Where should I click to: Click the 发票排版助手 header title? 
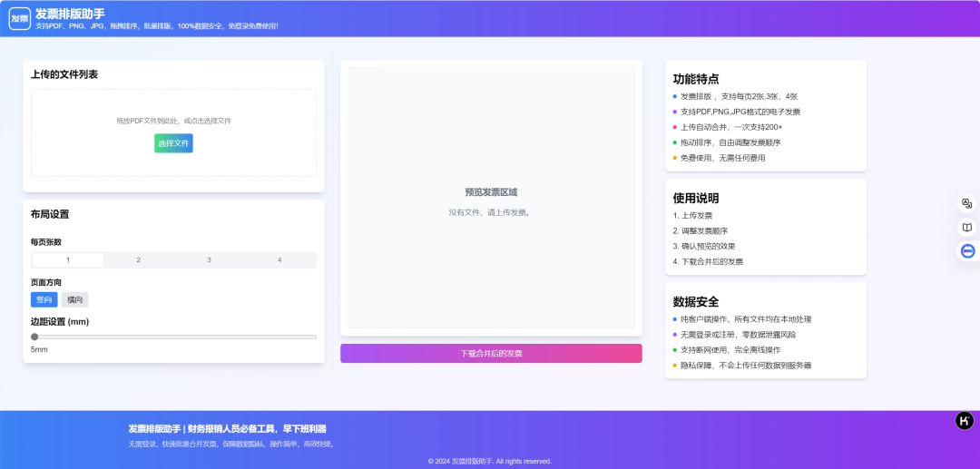pyautogui.click(x=70, y=14)
